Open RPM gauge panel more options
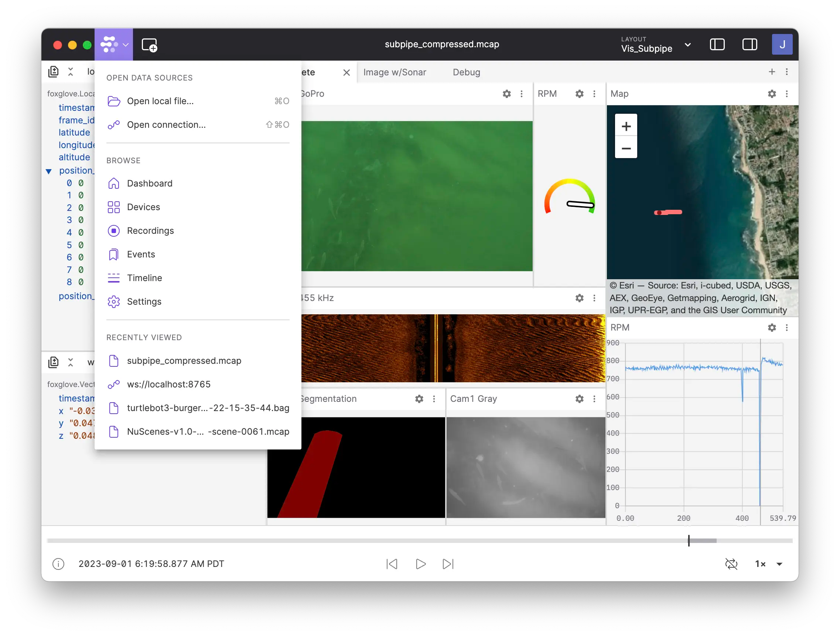The image size is (840, 636). [x=594, y=94]
